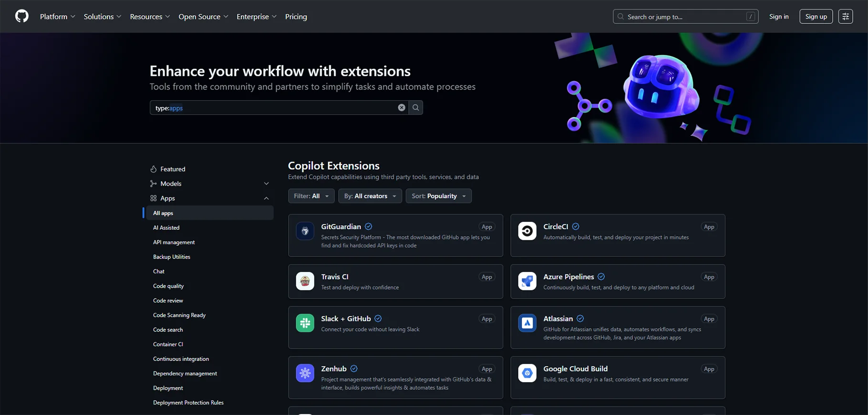This screenshot has width=868, height=415.
Task: Click the search icon in top bar
Action: tap(620, 17)
